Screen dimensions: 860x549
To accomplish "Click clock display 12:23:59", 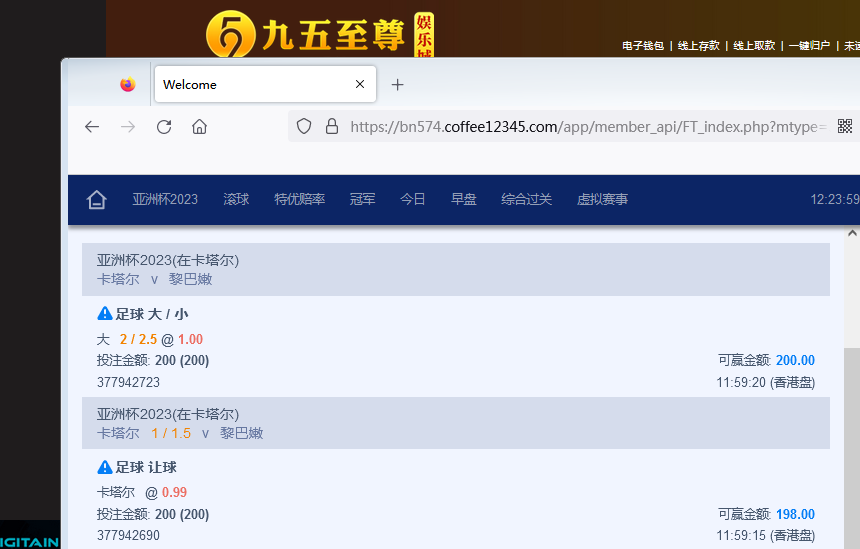I will [x=835, y=199].
